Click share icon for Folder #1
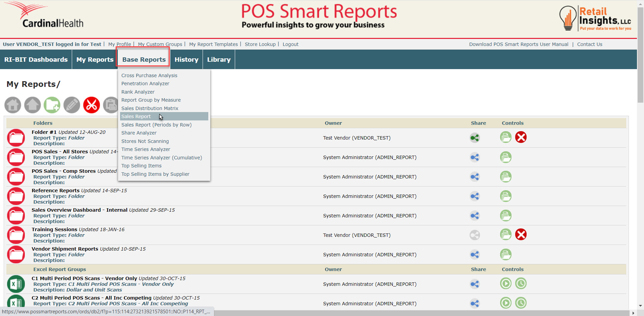 [475, 138]
